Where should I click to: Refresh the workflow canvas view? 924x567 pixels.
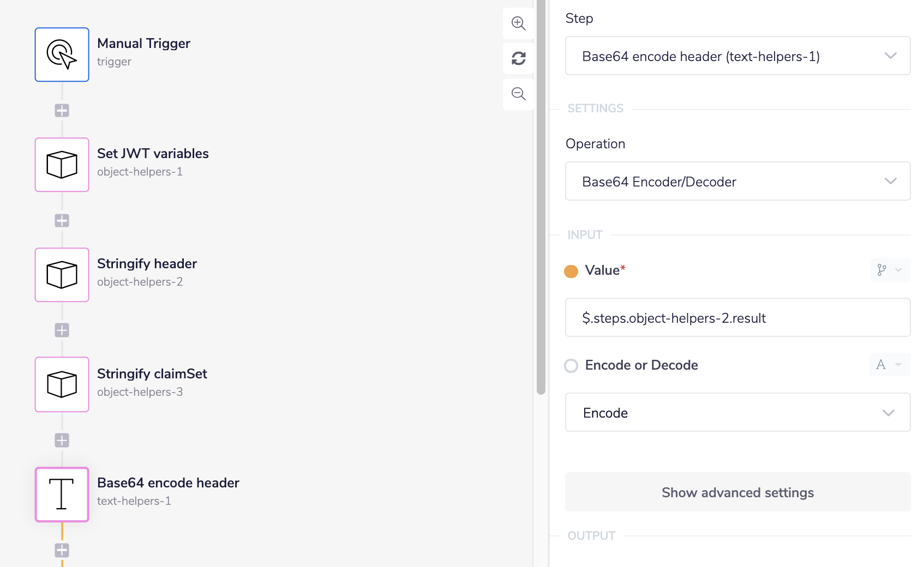click(518, 58)
